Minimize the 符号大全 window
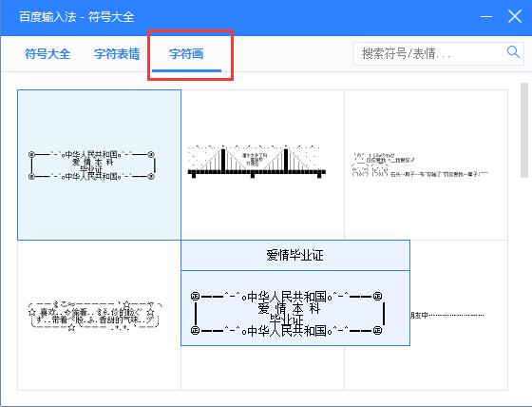Screen dimensions: 532x407 click(x=486, y=16)
